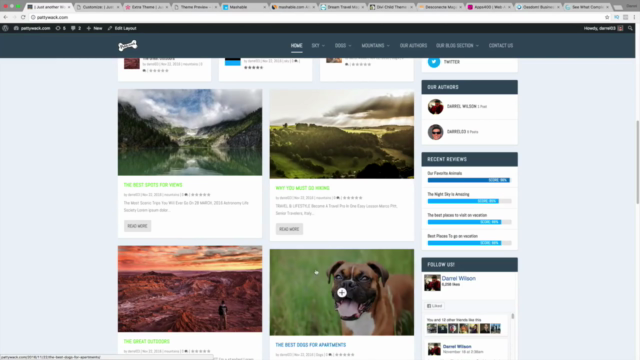Open the comments bubble showing 2
Viewport: 640px width, 360px height.
coord(76,28)
